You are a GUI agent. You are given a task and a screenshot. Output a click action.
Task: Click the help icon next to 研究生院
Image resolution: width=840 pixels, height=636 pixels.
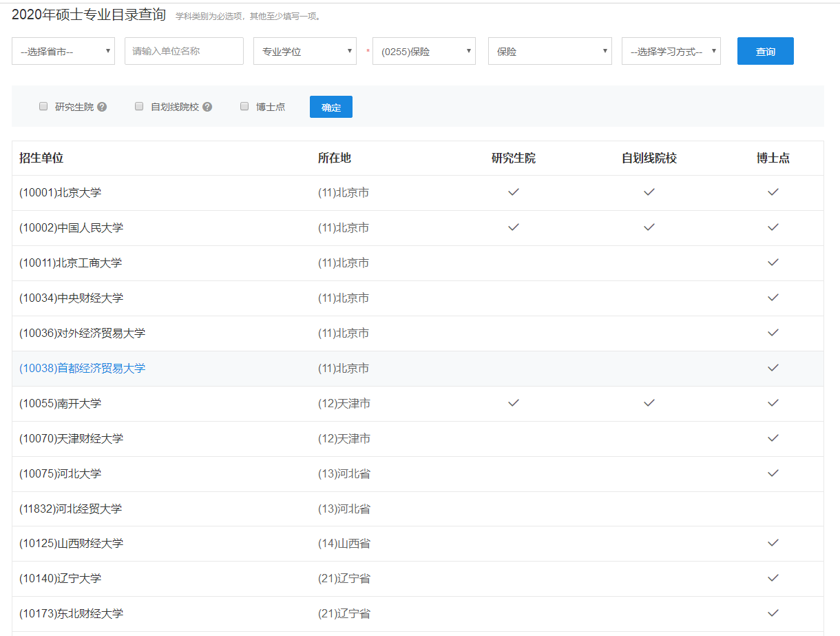pos(102,107)
